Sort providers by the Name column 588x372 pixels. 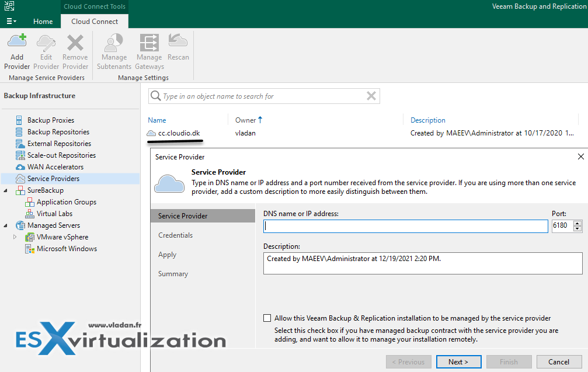tap(156, 120)
